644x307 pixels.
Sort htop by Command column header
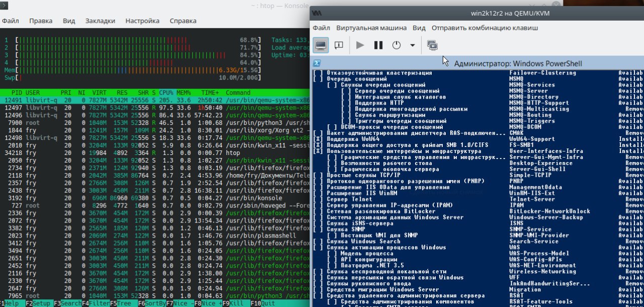[238, 93]
